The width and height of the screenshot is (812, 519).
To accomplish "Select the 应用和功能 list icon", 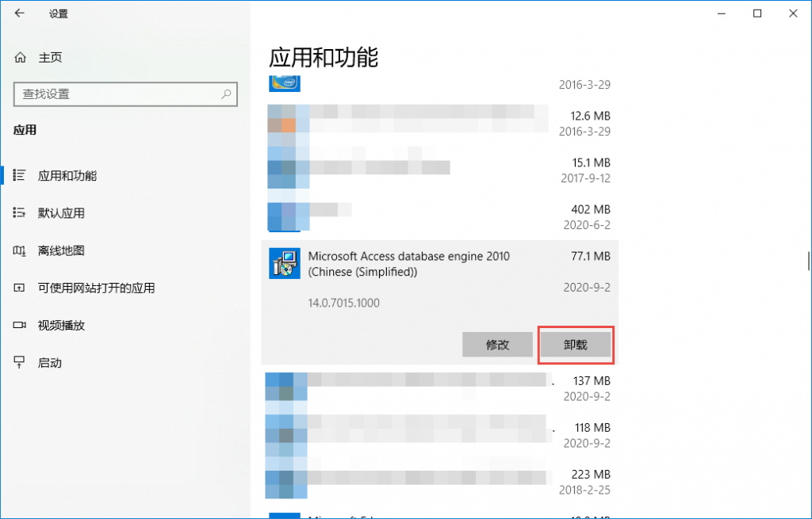I will (x=19, y=175).
